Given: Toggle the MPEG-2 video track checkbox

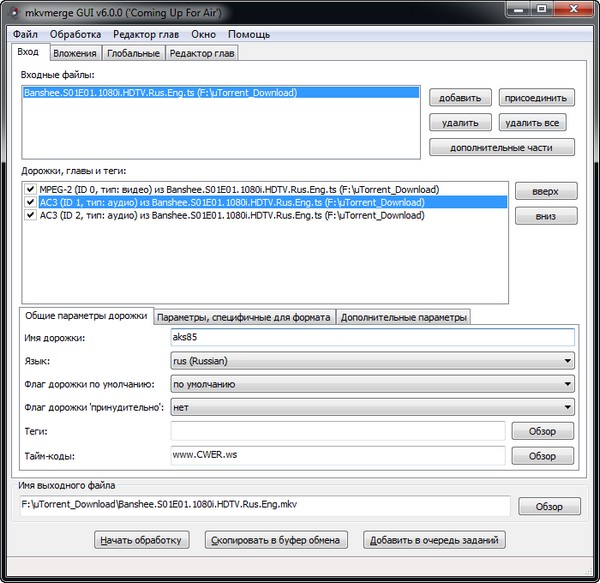Looking at the screenshot, I should coord(29,189).
